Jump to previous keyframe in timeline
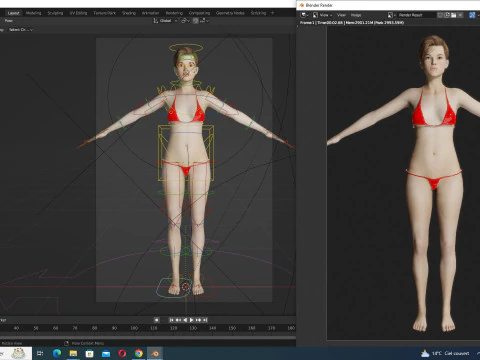The height and width of the screenshot is (360, 480). (x=178, y=320)
